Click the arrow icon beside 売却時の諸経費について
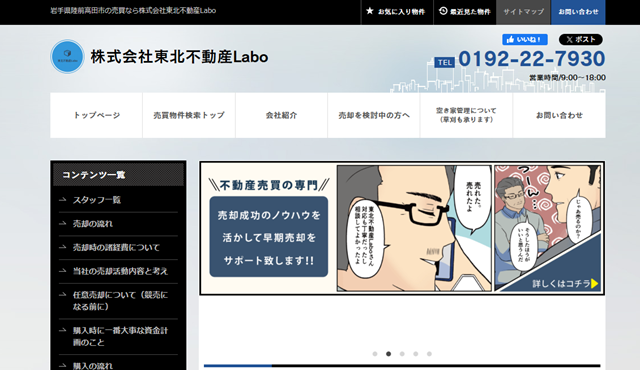 (62, 247)
